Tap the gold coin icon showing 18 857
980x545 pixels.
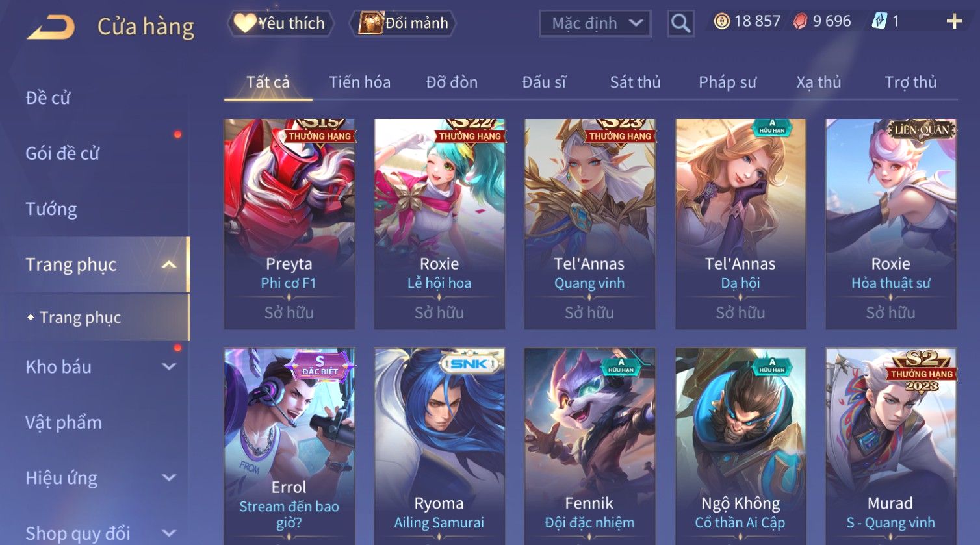721,21
